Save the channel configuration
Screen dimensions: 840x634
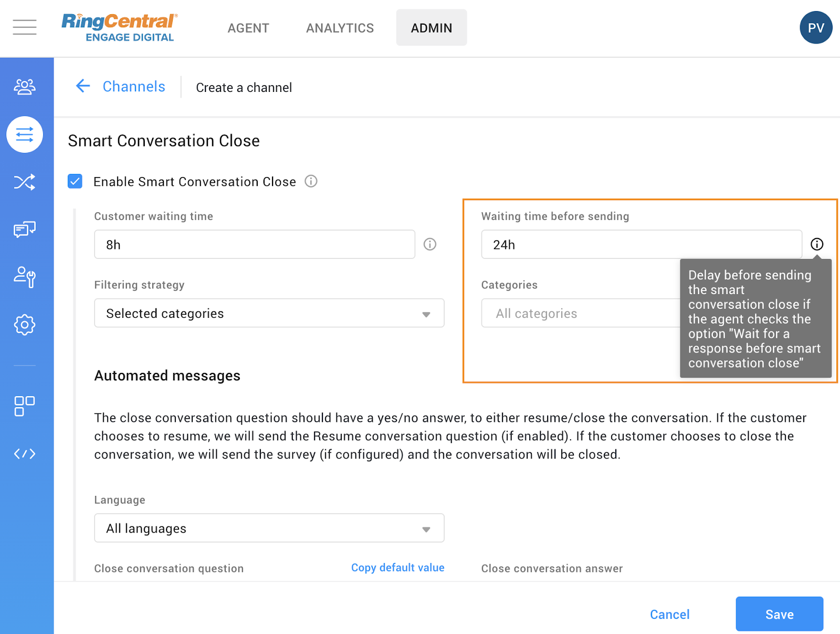pyautogui.click(x=779, y=614)
